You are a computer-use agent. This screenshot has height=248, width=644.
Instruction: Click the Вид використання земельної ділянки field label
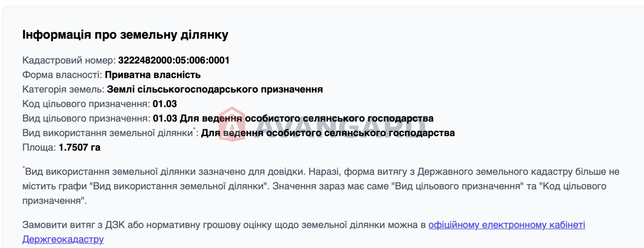[107, 133]
